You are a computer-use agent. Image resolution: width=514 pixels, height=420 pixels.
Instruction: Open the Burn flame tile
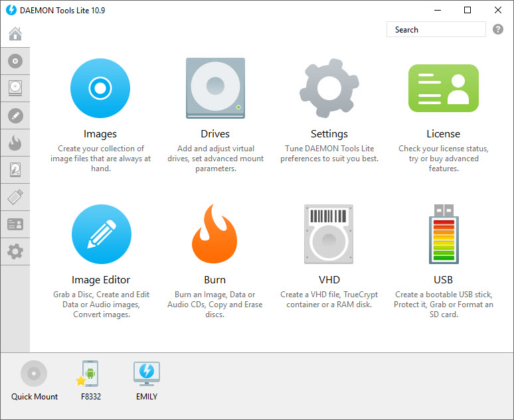tap(214, 234)
